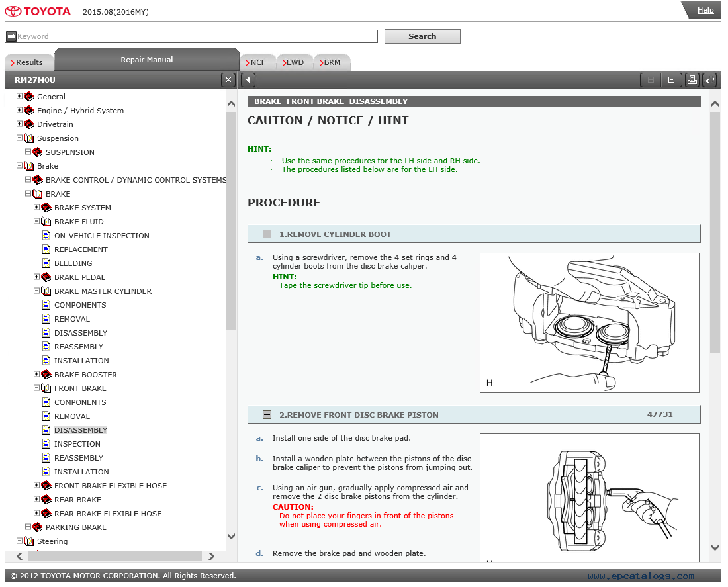Screen dimensions: 728x587
Task: Click the INSPECTION document icon
Action: [46, 444]
